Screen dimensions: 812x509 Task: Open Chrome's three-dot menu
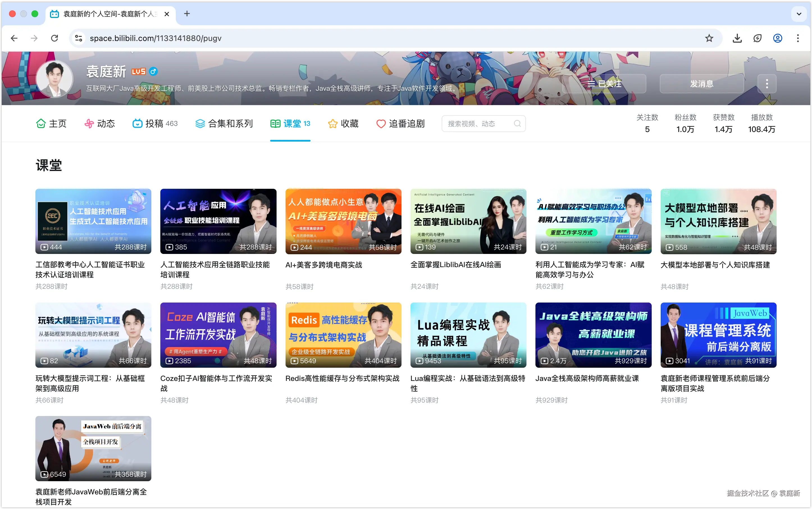click(797, 38)
